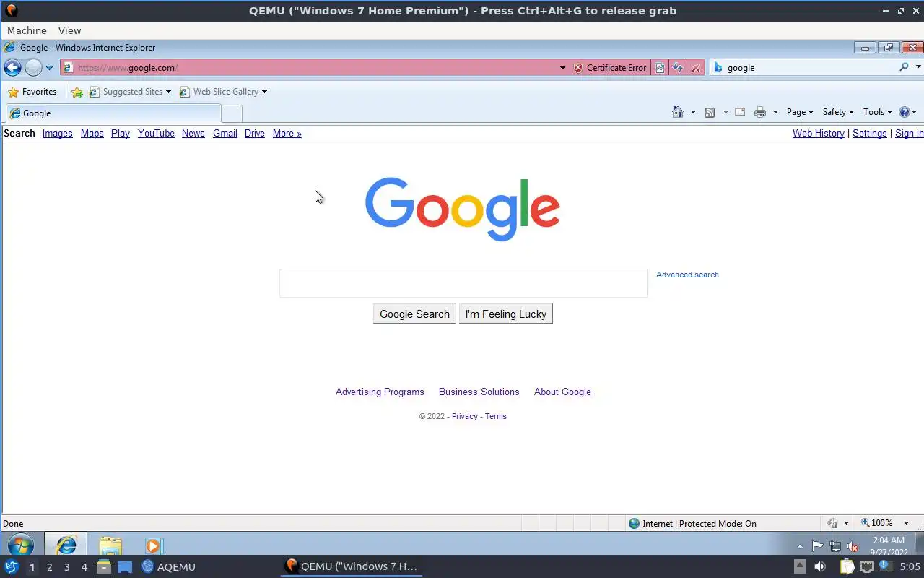
Task: Click the RSS feeds icon
Action: pos(710,112)
